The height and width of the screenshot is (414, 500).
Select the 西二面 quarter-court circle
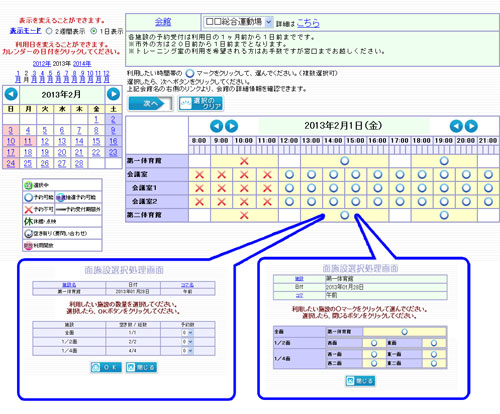coord(374,363)
